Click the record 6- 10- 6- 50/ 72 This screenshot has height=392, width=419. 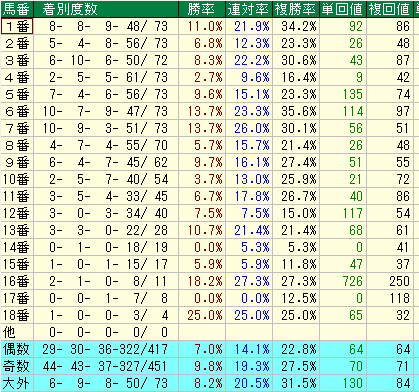tap(108, 60)
